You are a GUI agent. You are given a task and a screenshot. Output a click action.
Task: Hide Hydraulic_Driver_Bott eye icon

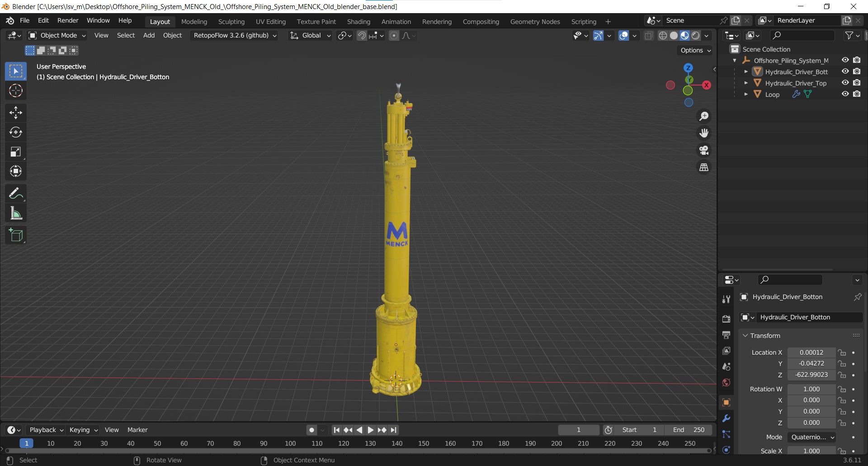click(845, 71)
